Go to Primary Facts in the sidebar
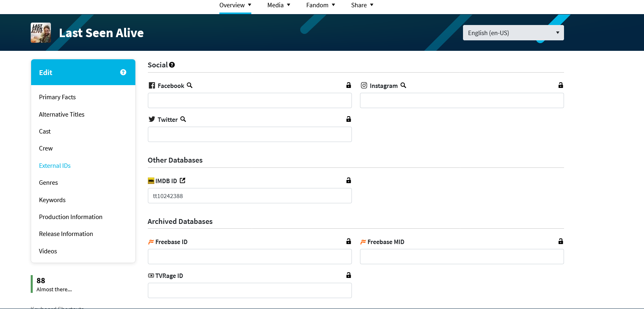 [57, 97]
